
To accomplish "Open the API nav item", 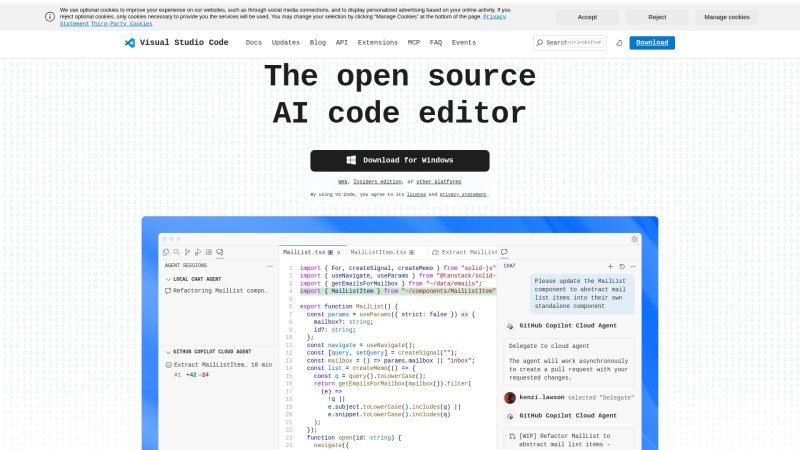I will [x=342, y=43].
